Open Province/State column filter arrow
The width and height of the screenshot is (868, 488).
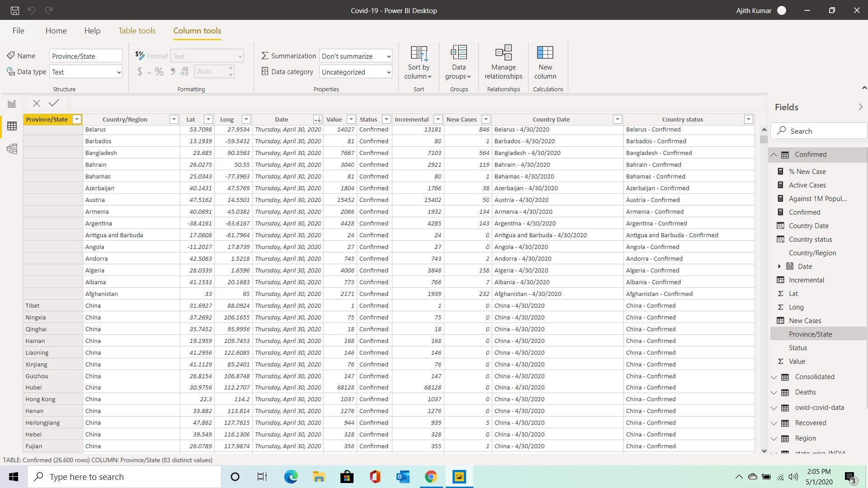pos(77,119)
